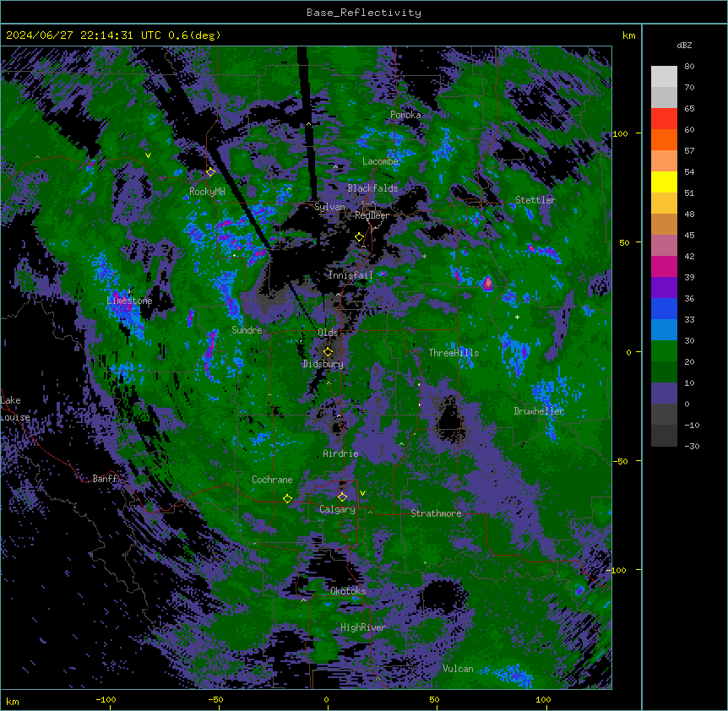Click the white asterisk marker east of RedDeer

click(424, 256)
